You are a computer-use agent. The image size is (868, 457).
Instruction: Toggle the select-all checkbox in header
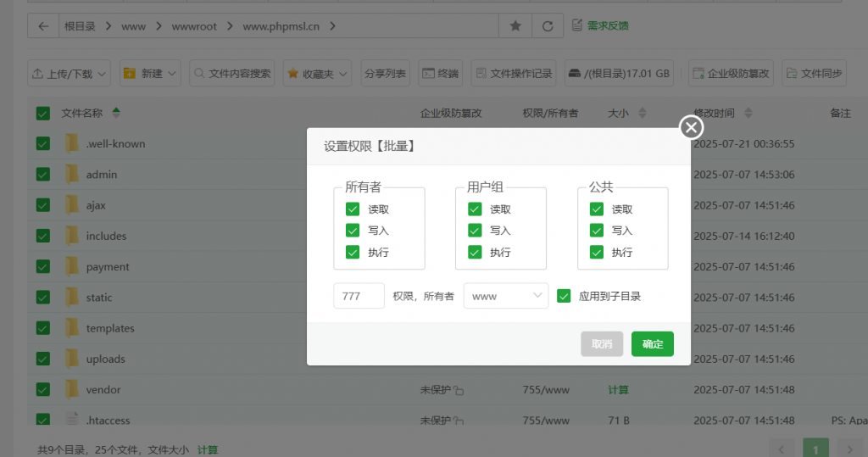coord(42,113)
